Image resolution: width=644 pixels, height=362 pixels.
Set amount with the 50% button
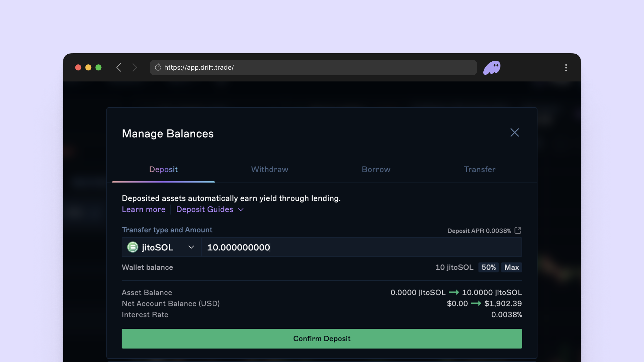tap(488, 267)
